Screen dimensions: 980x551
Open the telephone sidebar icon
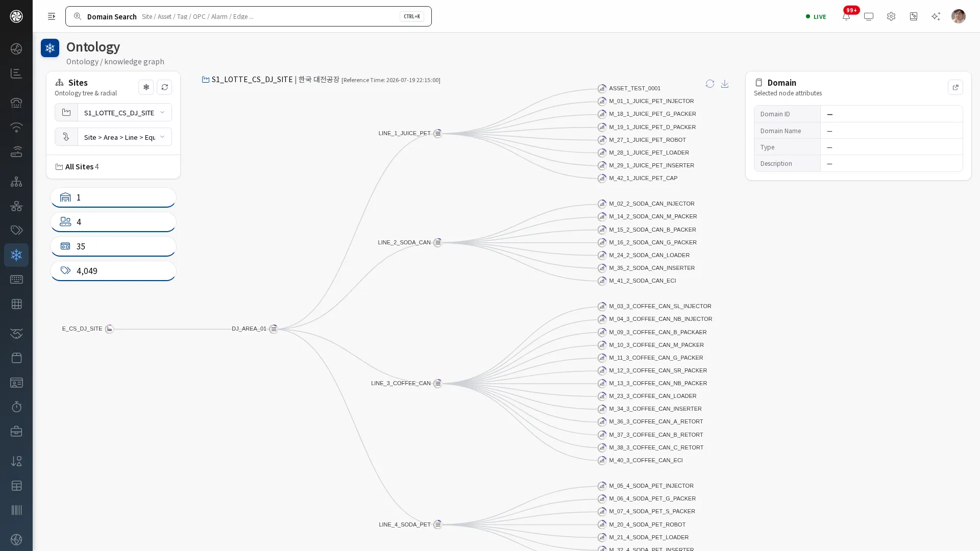point(16,103)
